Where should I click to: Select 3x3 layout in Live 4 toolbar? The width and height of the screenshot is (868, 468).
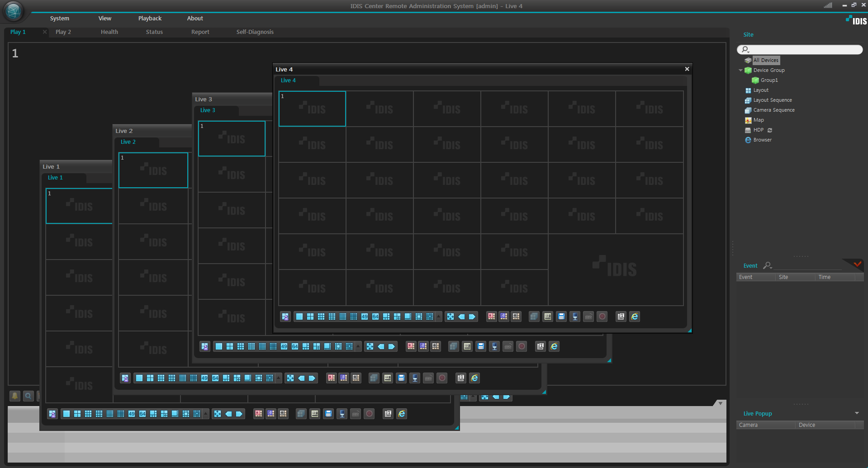coord(321,317)
